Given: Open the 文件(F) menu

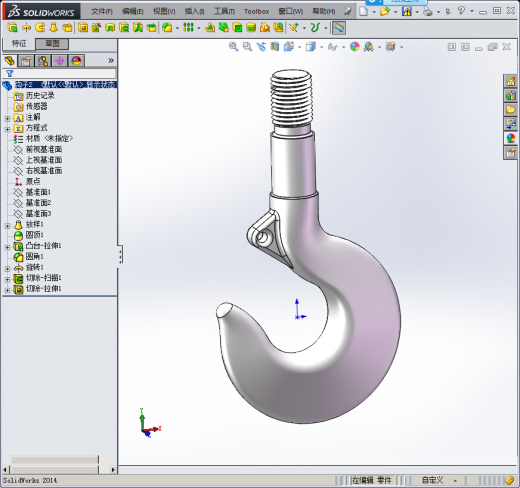Looking at the screenshot, I should pyautogui.click(x=102, y=12).
